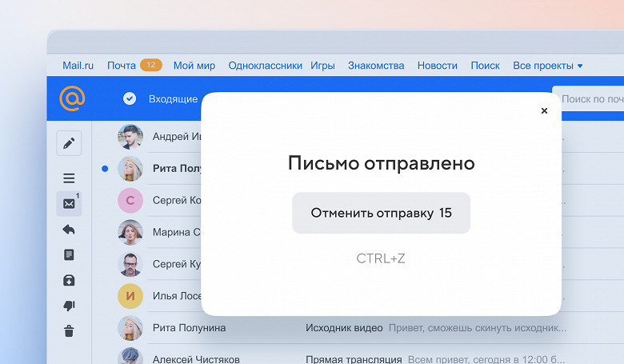Image resolution: width=624 pixels, height=364 pixels.
Task: Open the hamburger menu in sidebar
Action: point(69,178)
